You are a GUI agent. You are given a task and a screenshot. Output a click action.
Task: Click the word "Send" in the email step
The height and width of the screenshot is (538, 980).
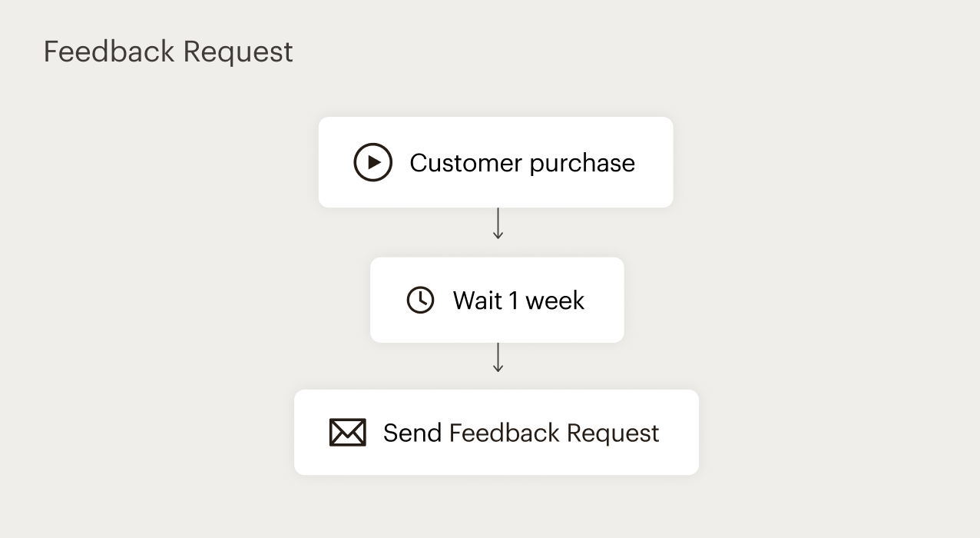click(x=412, y=433)
